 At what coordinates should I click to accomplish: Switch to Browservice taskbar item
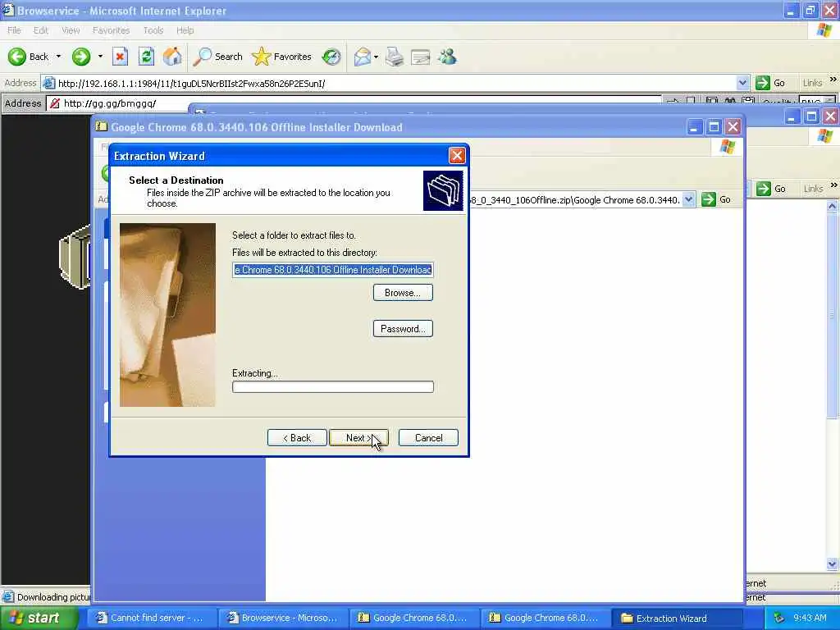pyautogui.click(x=283, y=618)
